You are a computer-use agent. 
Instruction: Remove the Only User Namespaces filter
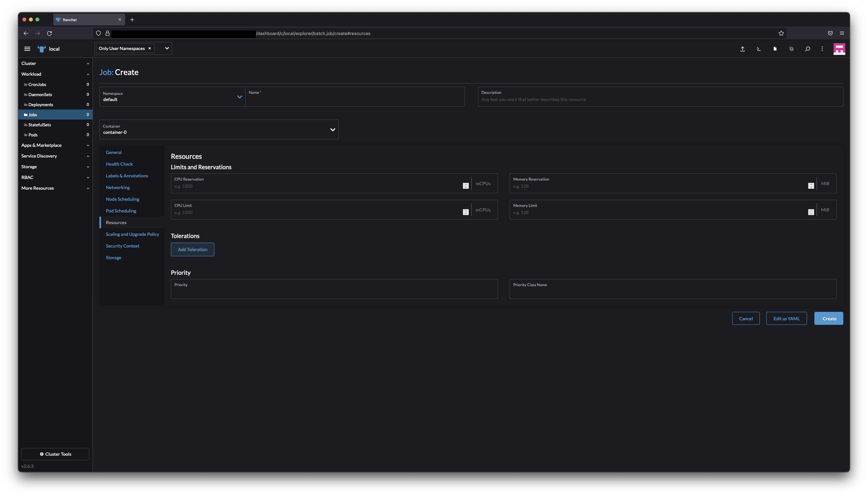point(150,48)
